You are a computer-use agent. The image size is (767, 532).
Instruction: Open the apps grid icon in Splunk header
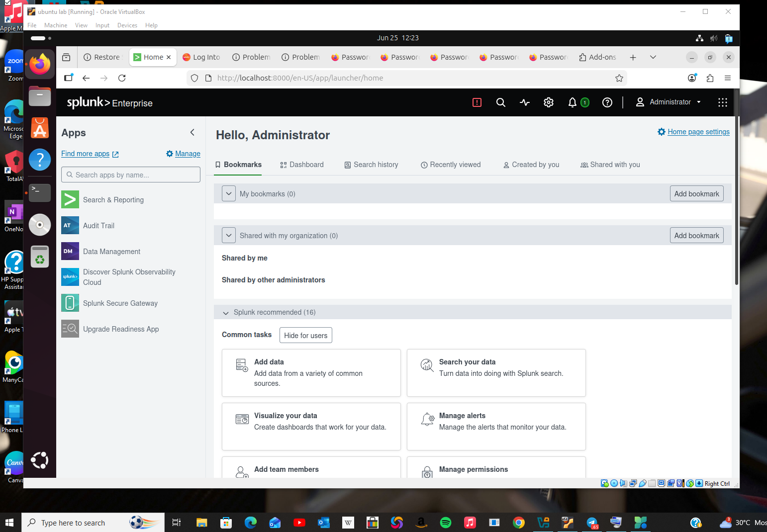722,102
